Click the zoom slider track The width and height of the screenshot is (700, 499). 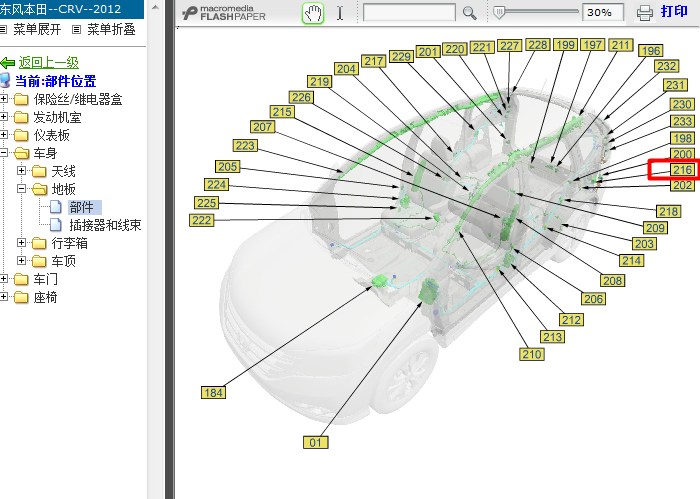(536, 11)
